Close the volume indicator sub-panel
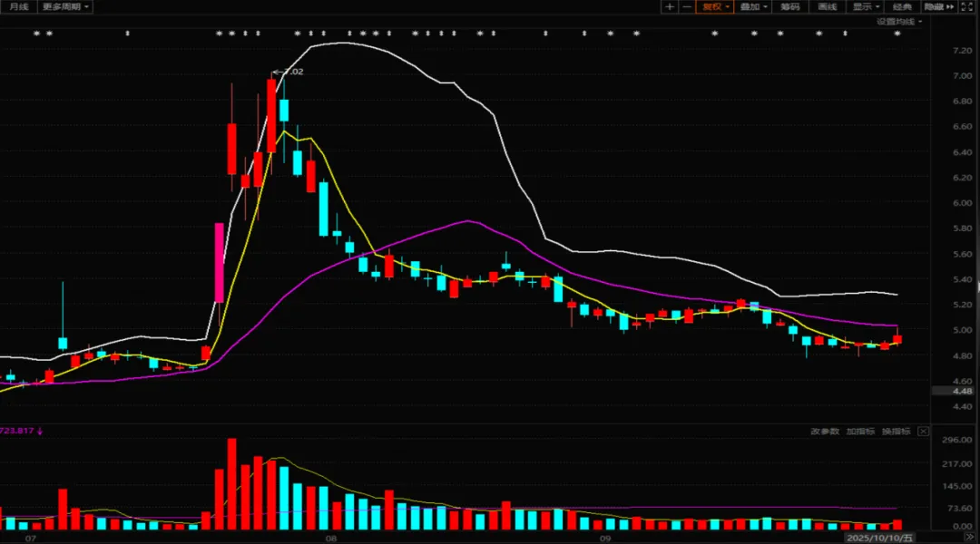Viewport: 980px width, 544px height. [x=923, y=432]
